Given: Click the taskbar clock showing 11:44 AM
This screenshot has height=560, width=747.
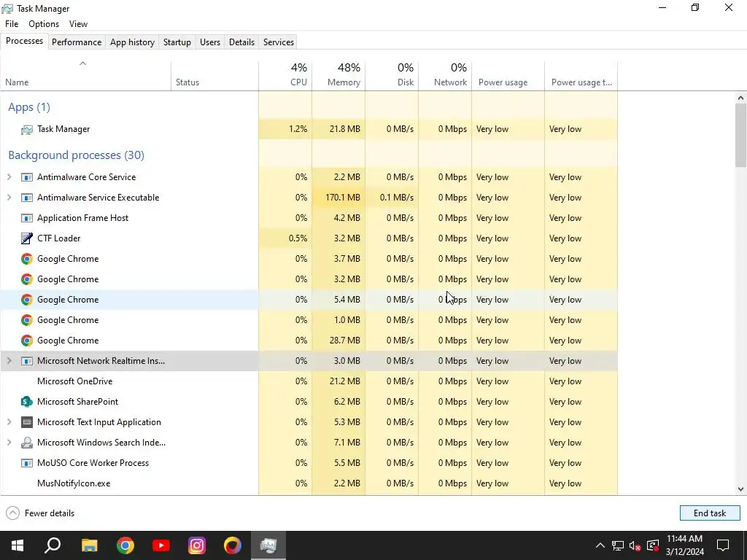Looking at the screenshot, I should [684, 545].
